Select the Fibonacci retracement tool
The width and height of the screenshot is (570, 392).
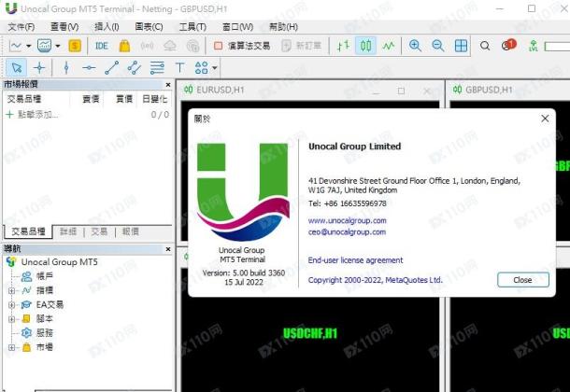click(157, 67)
